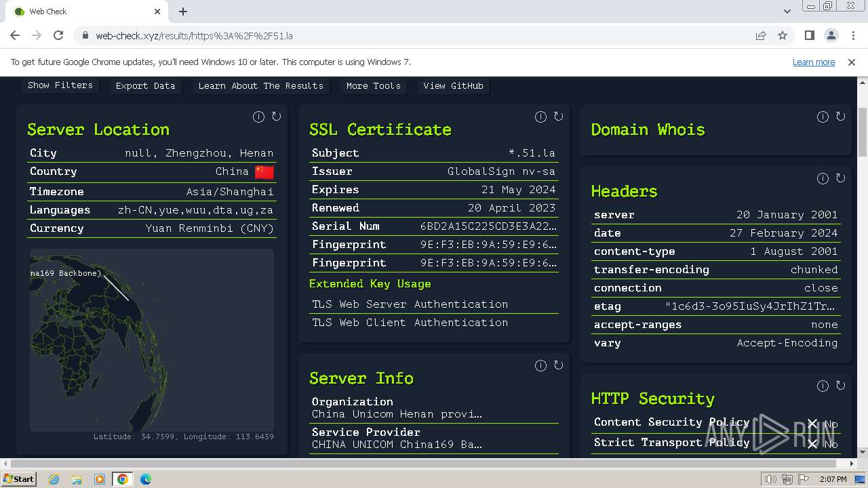Share this page from address bar
Viewport: 868px width, 488px height.
pyautogui.click(x=761, y=35)
